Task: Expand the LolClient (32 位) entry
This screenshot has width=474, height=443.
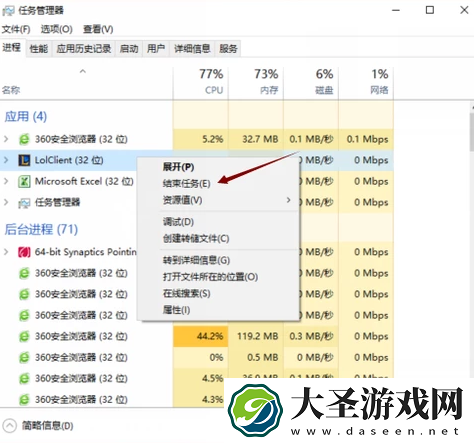Action: (x=6, y=160)
